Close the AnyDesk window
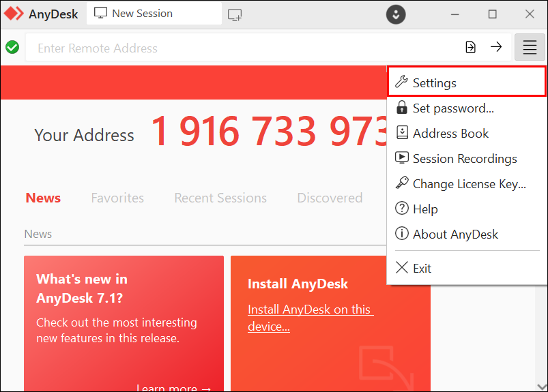Viewport: 548px width, 392px height. [530, 14]
